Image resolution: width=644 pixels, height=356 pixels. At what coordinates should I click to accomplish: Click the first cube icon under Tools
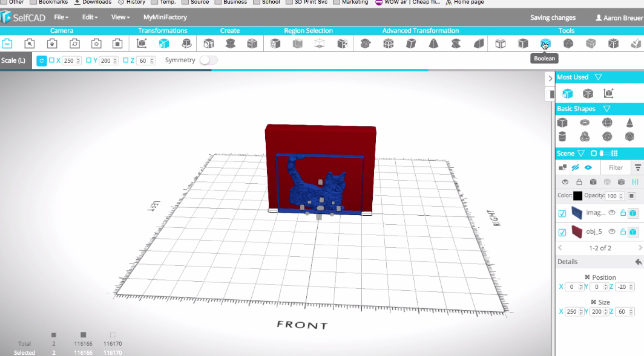(x=500, y=44)
